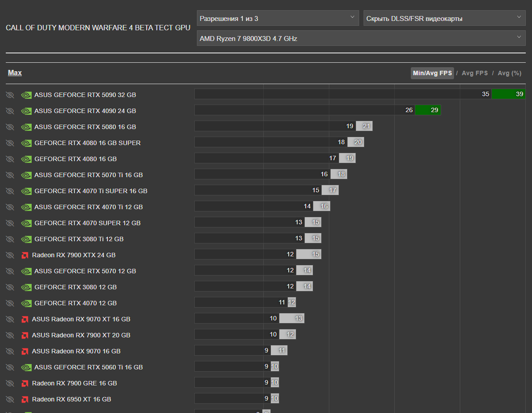Viewport: 532px width, 413px height.
Task: Open the resolutions dropdown 'Разрешения 1 из 3'
Action: 278,18
